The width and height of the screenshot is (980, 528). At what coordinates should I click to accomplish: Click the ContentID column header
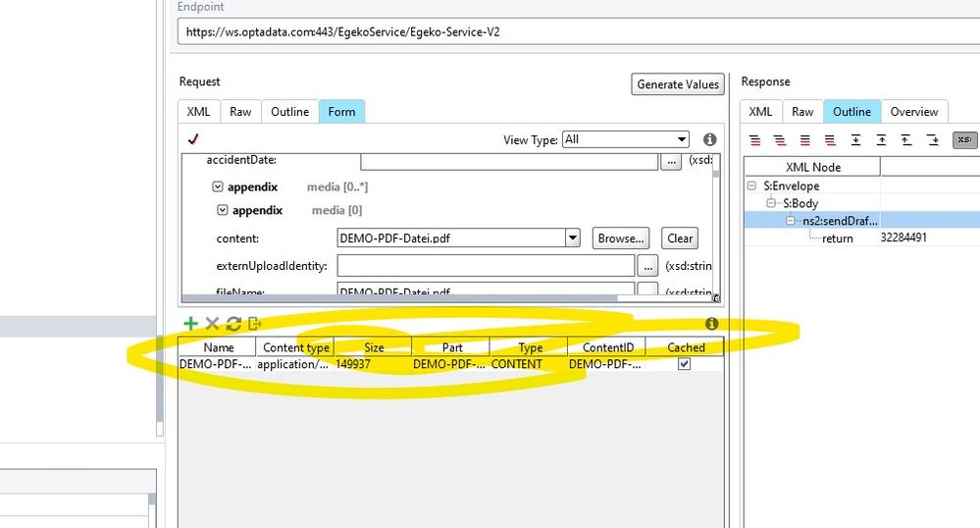click(x=607, y=347)
